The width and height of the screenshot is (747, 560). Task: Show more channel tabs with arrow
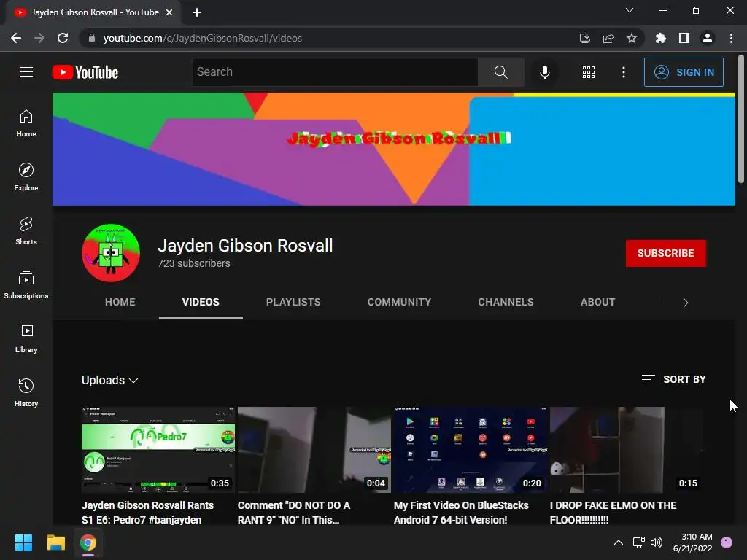tap(686, 303)
